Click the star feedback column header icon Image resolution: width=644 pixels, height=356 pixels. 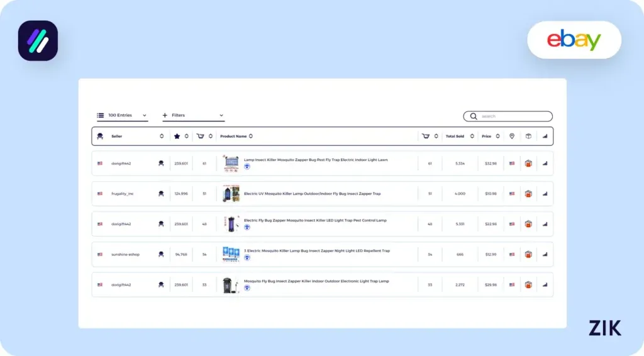177,136
